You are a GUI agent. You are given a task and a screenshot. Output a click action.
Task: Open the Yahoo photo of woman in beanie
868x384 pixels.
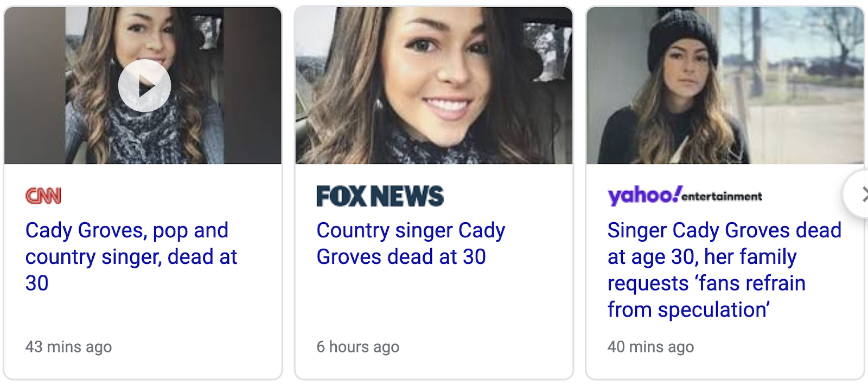pos(725,86)
